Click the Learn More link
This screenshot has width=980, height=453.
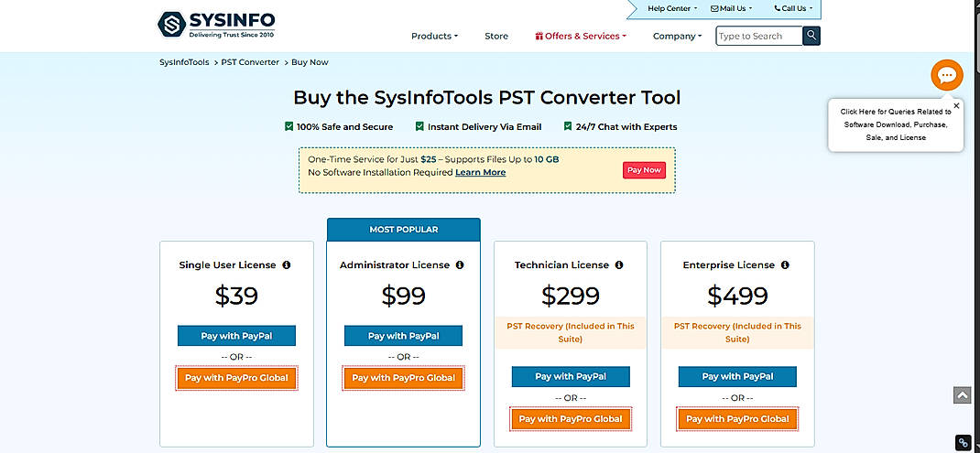pos(480,172)
